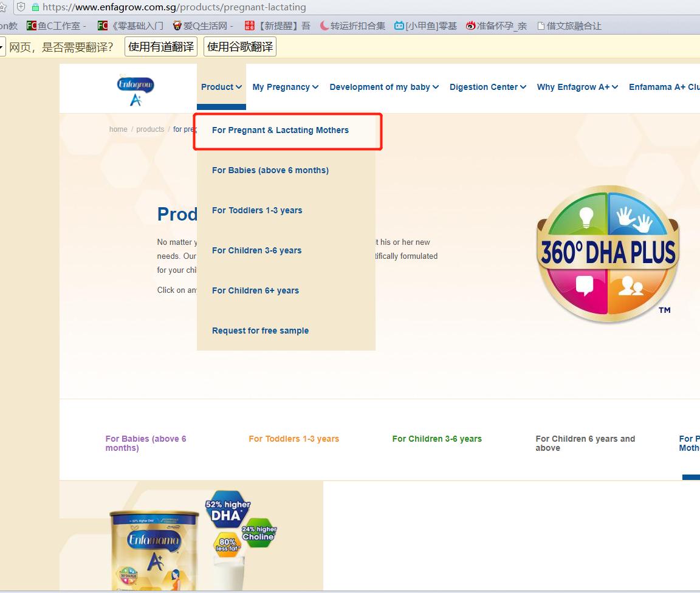Image resolution: width=700 pixels, height=593 pixels.
Task: Go to home breadcrumb link
Action: point(118,129)
